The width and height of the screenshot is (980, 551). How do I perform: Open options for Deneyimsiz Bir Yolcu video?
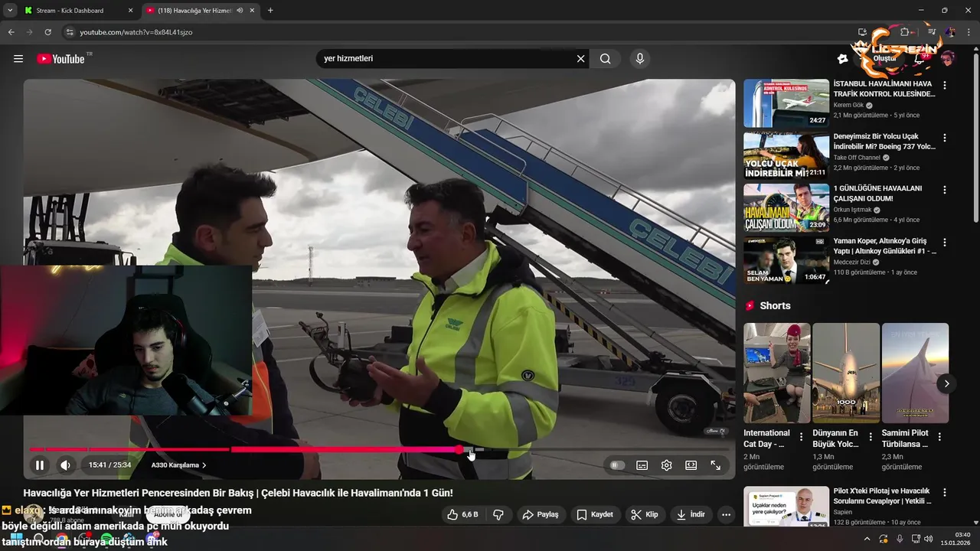(x=945, y=139)
